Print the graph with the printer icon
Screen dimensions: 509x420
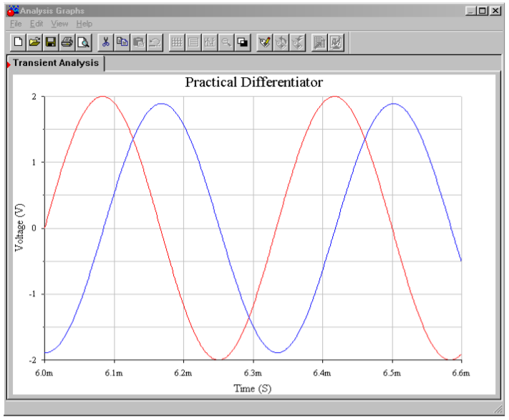(67, 42)
